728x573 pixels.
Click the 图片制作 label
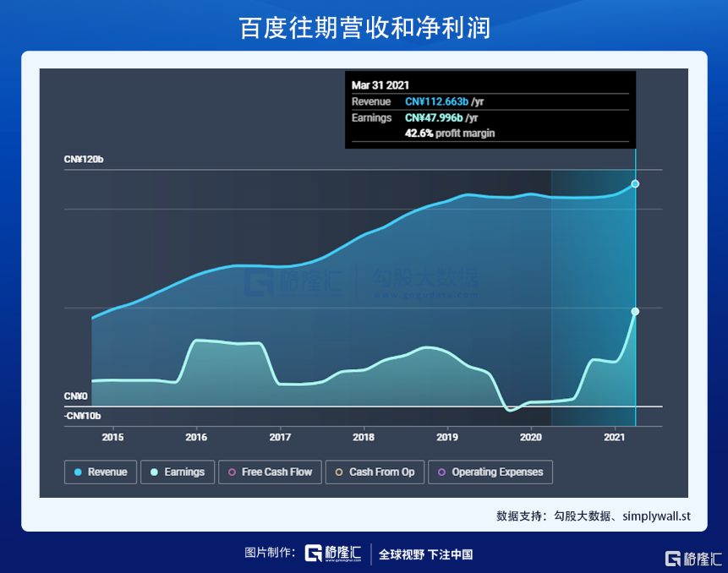[x=269, y=553]
